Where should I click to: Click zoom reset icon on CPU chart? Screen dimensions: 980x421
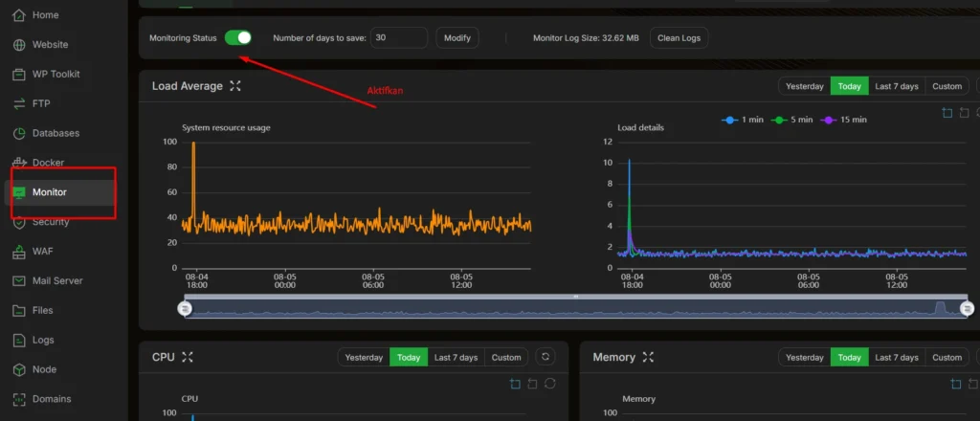point(532,384)
